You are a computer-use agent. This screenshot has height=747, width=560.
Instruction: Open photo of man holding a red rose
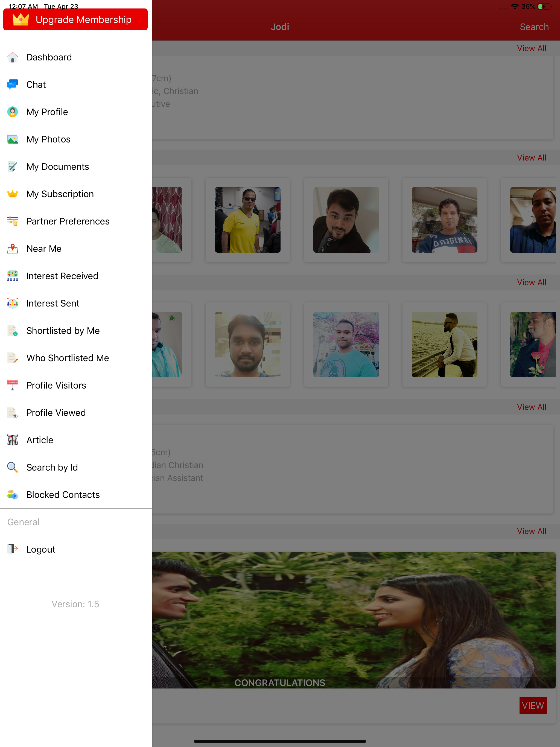click(x=533, y=344)
